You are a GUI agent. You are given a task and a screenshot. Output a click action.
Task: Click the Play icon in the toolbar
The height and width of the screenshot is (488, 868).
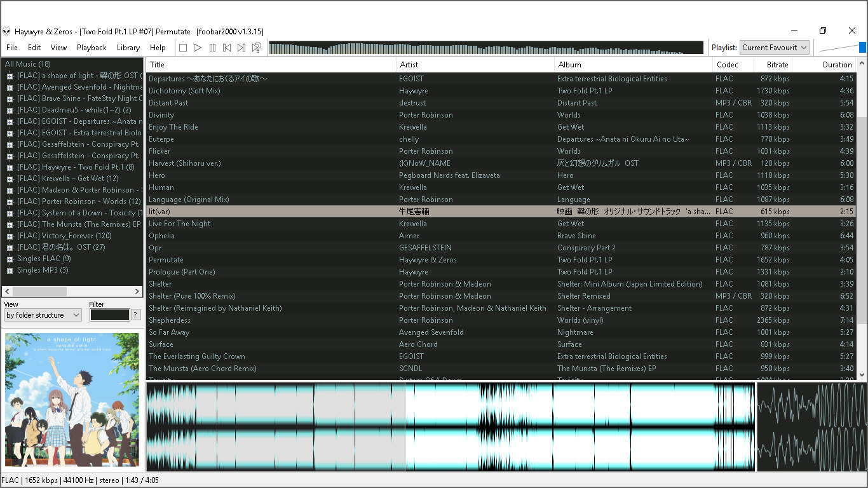[x=197, y=47]
